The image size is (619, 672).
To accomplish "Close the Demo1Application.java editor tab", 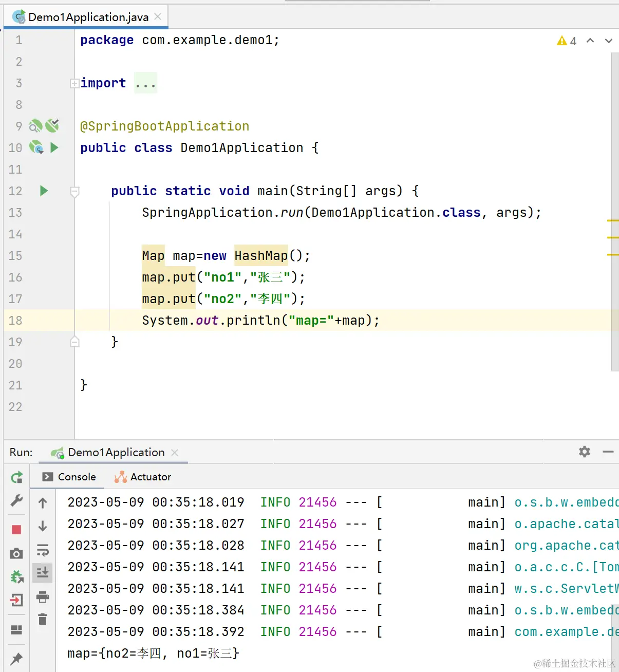I will pos(158,17).
